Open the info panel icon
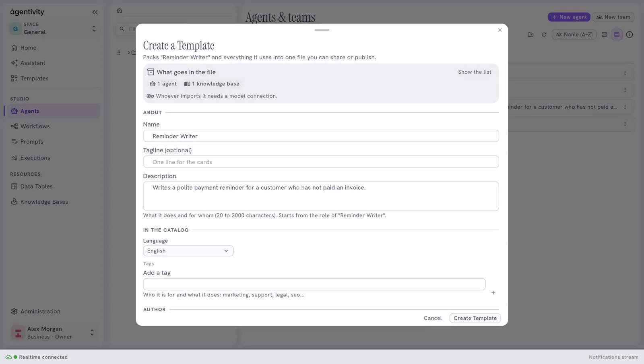The image size is (644, 364). (x=630, y=35)
